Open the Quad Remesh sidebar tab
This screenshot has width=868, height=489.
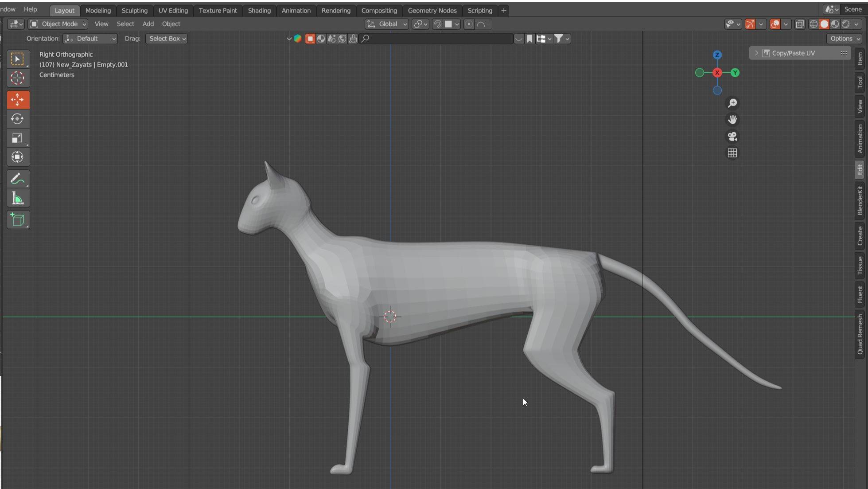tap(860, 334)
